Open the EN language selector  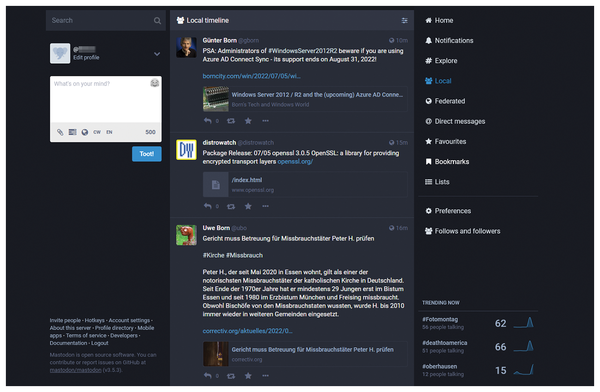[109, 132]
